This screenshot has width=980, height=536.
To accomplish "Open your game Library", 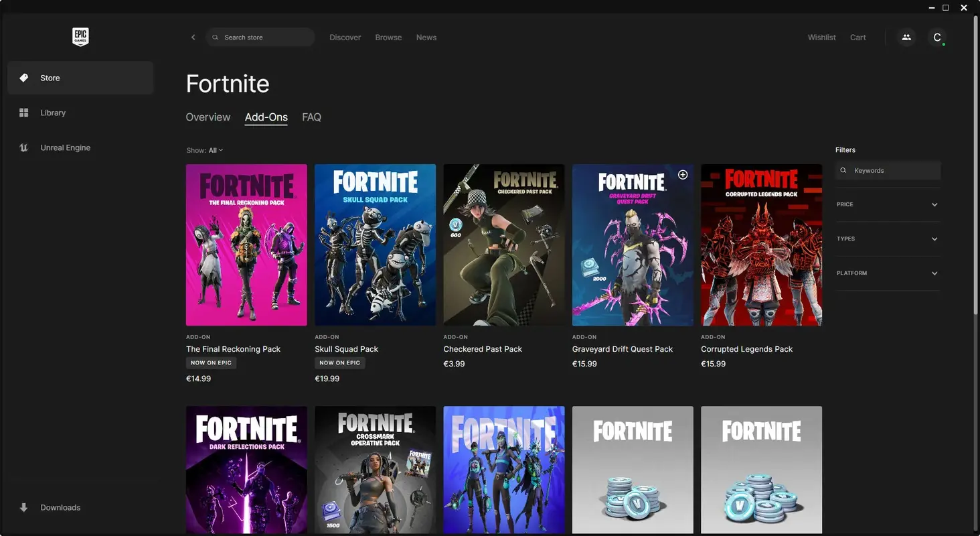I will pos(53,113).
